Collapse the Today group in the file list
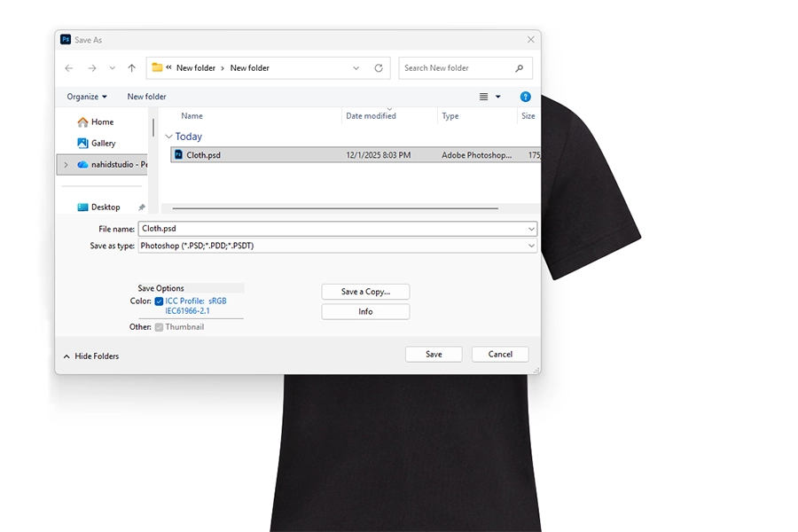Image resolution: width=798 pixels, height=532 pixels. click(168, 137)
